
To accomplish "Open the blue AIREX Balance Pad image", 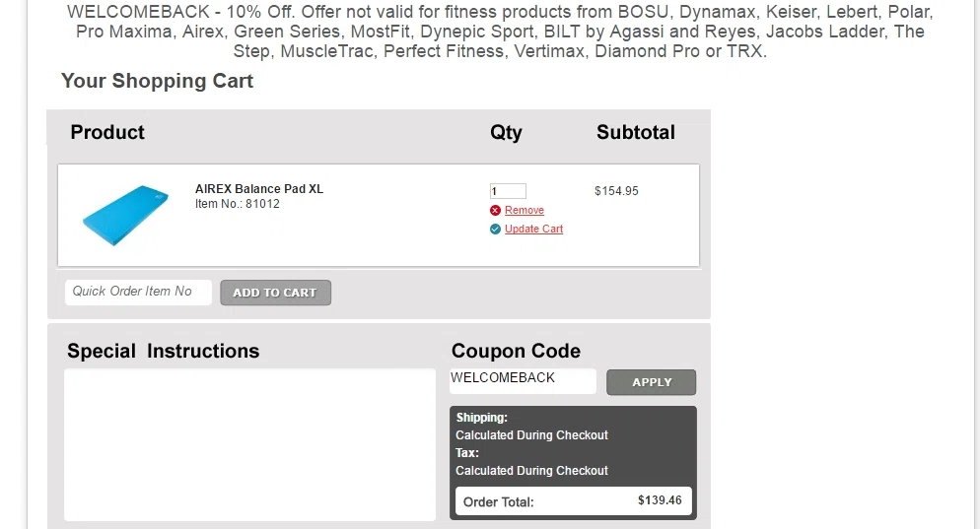I will pos(125,215).
